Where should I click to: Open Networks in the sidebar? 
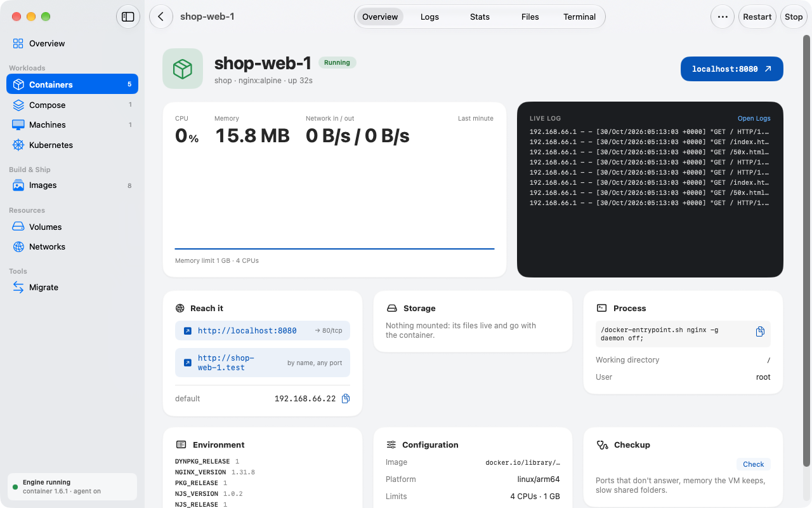pos(72,247)
